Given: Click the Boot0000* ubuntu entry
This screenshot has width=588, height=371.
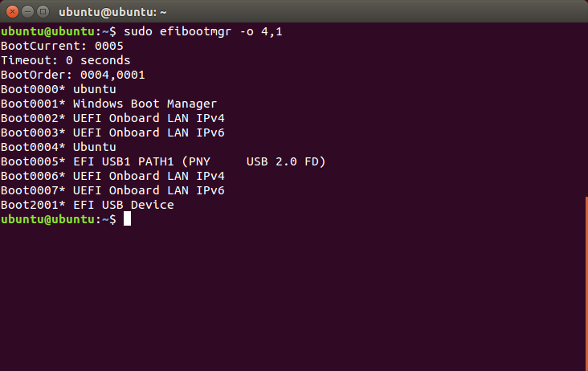Looking at the screenshot, I should coord(59,89).
